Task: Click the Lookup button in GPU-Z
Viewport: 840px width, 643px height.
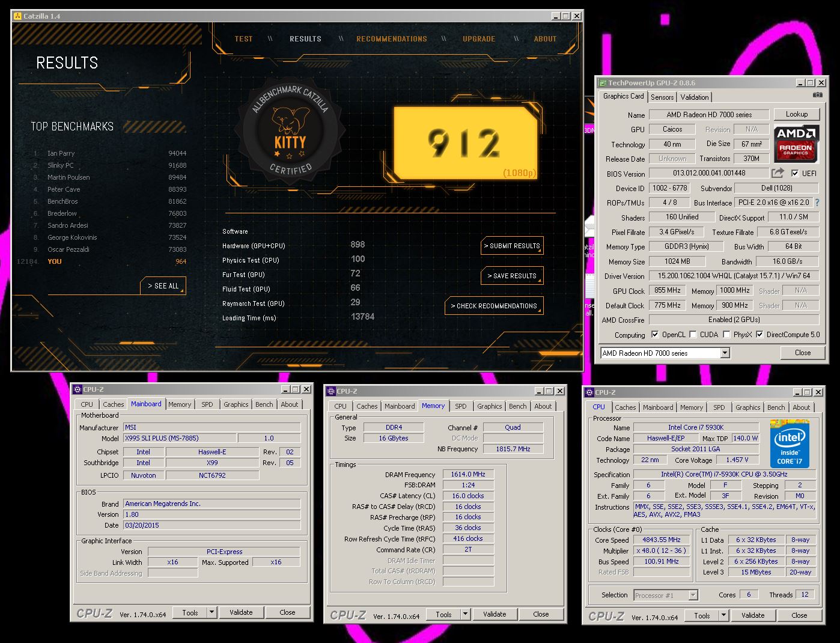Action: [796, 114]
